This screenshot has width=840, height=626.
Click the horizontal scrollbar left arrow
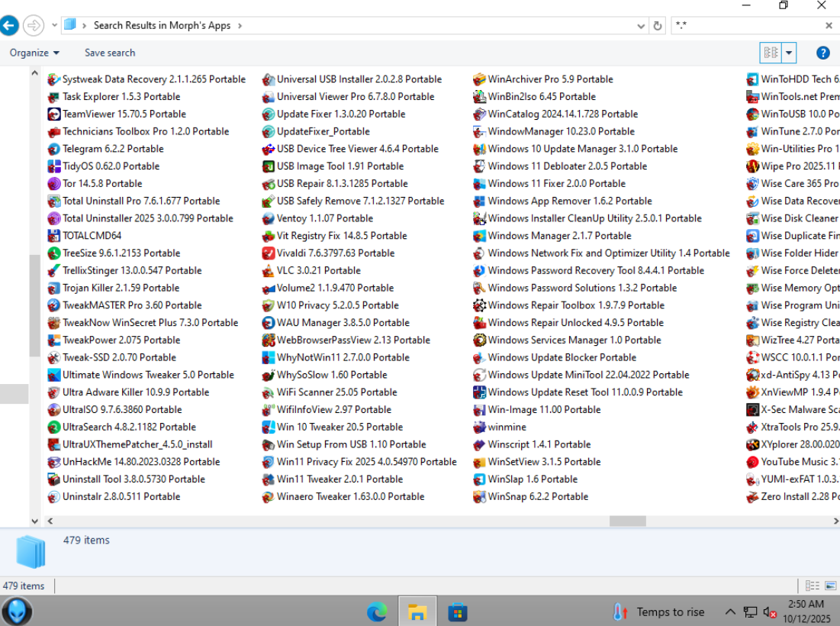50,521
